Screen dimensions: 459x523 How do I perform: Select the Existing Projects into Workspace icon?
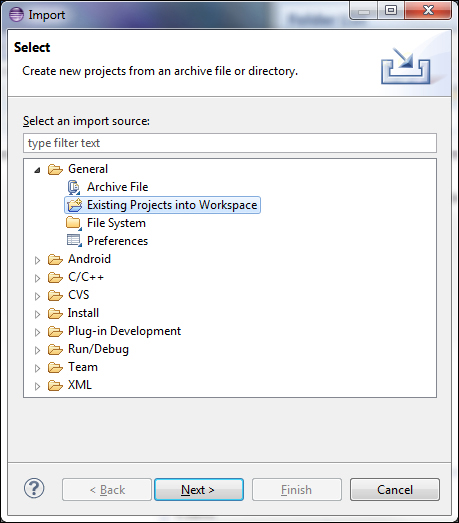74,205
